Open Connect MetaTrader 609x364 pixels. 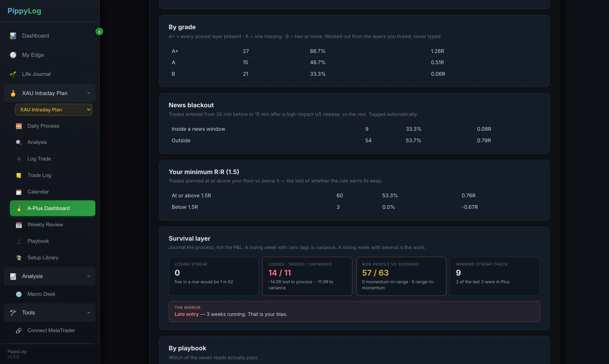pyautogui.click(x=53, y=331)
